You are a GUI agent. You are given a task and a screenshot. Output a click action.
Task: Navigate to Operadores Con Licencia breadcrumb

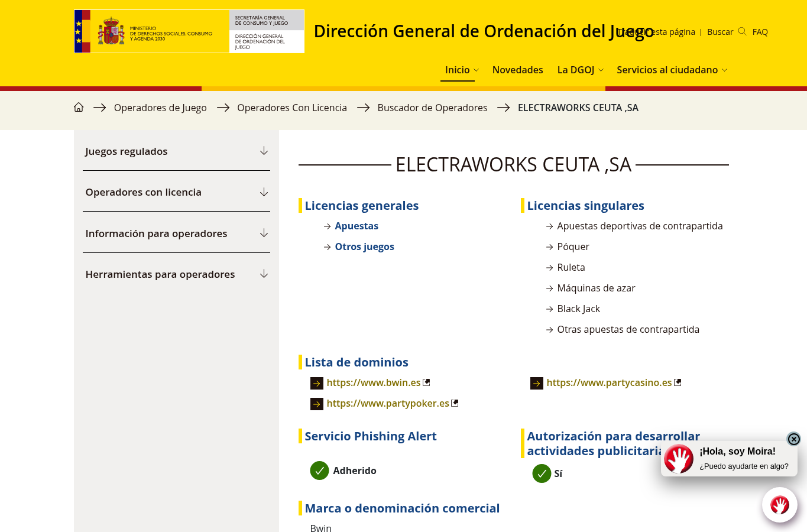(x=292, y=108)
